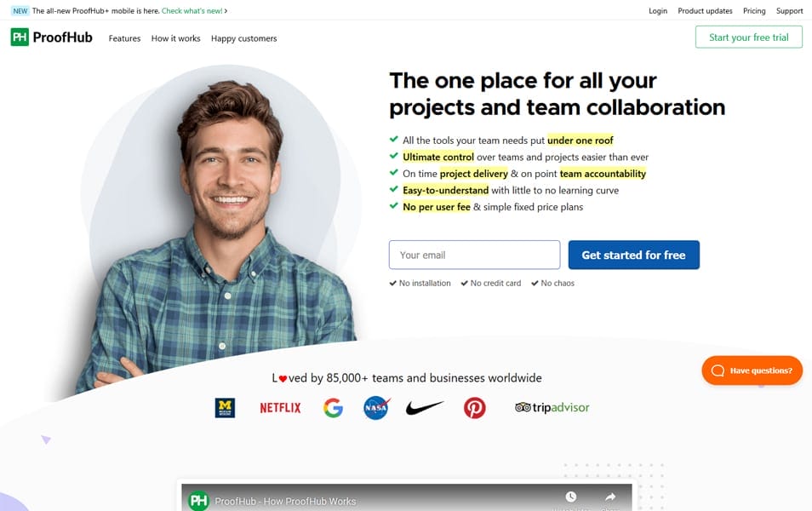Click the 'team accountability' highlighted text

tap(603, 174)
